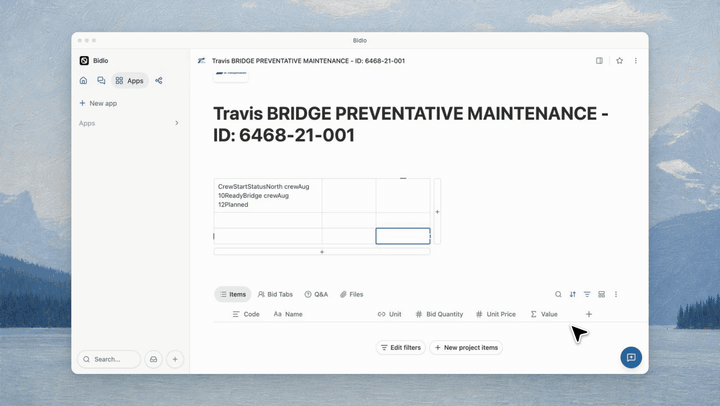Create a New app
The height and width of the screenshot is (406, 720).
coord(98,103)
